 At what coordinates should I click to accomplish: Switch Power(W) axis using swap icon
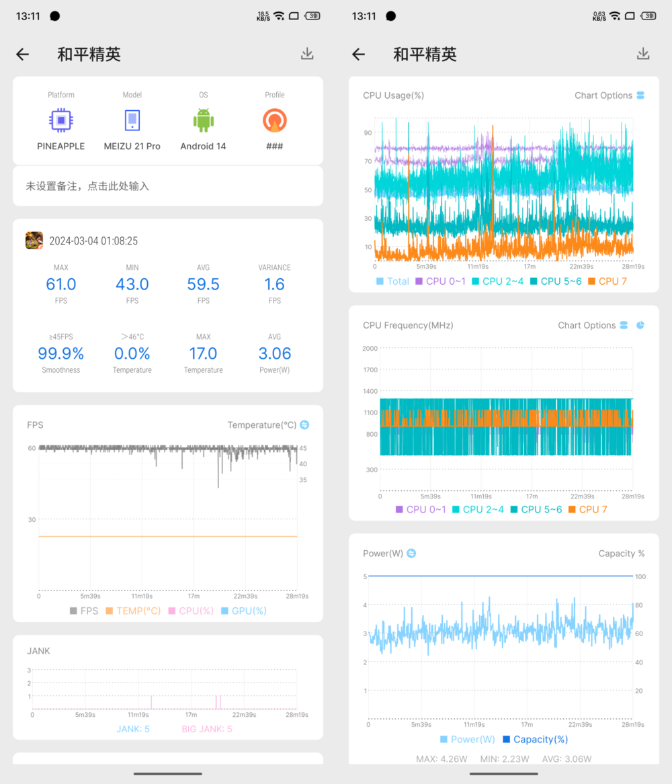tap(411, 554)
